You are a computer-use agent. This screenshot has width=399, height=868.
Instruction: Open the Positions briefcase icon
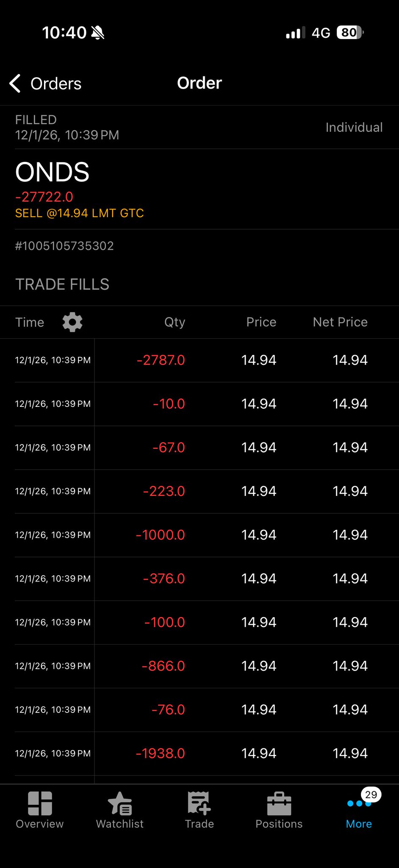(279, 804)
